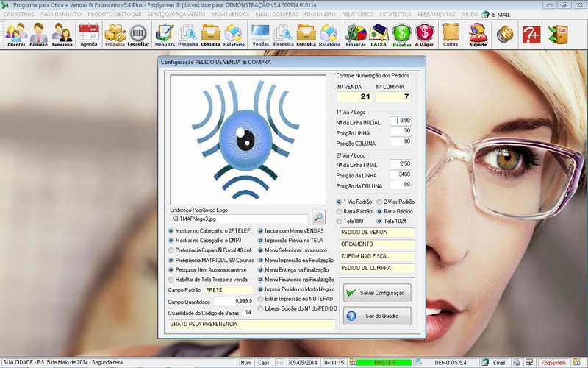Viewport: 588px width, 368px height.
Task: Click the Consultar barcode icon
Action: 138,34
